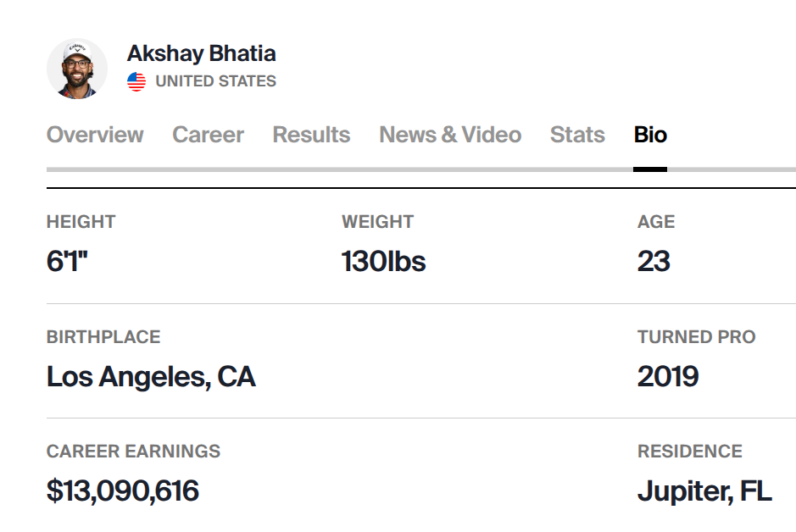The width and height of the screenshot is (796, 532).
Task: Click the age value 23
Action: click(x=654, y=261)
